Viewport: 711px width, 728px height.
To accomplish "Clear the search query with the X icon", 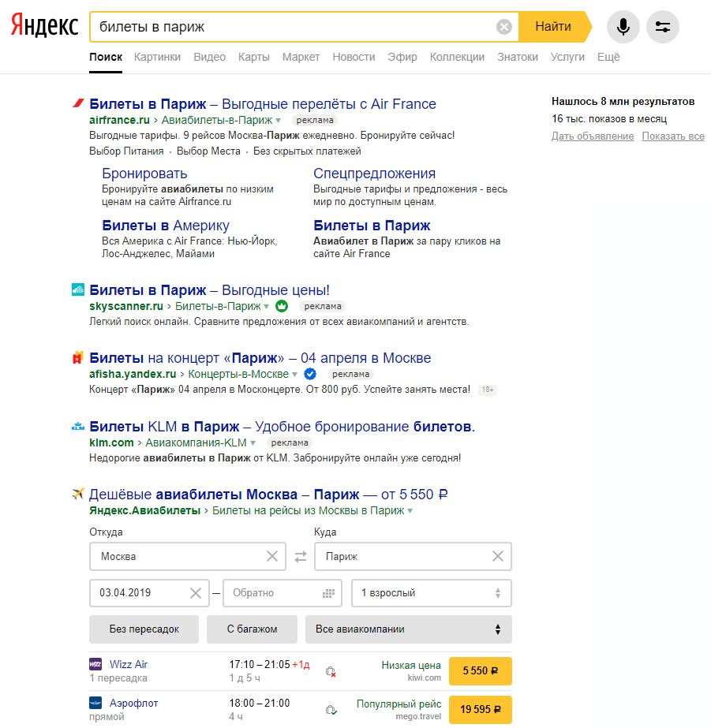I will tap(504, 27).
